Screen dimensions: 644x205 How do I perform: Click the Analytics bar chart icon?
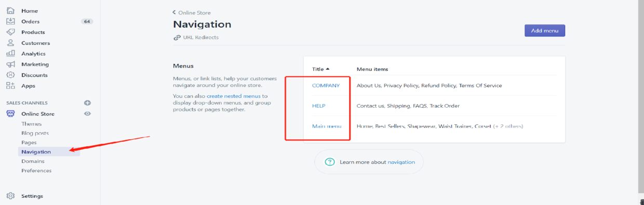(10, 54)
